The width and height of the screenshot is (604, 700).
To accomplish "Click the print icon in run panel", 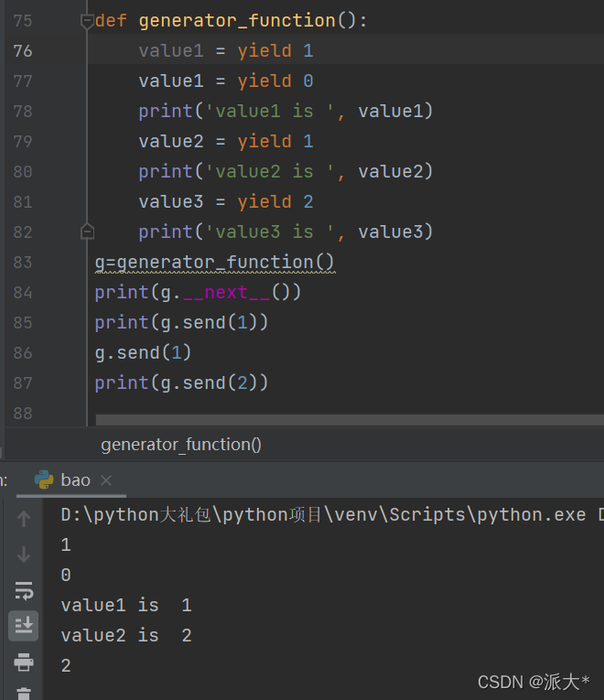I will [x=24, y=662].
